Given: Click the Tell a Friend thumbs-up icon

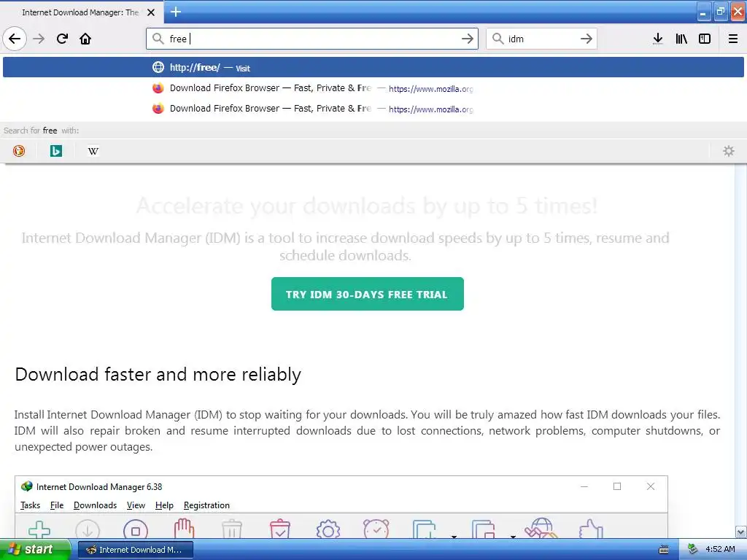Looking at the screenshot, I should pyautogui.click(x=591, y=529).
